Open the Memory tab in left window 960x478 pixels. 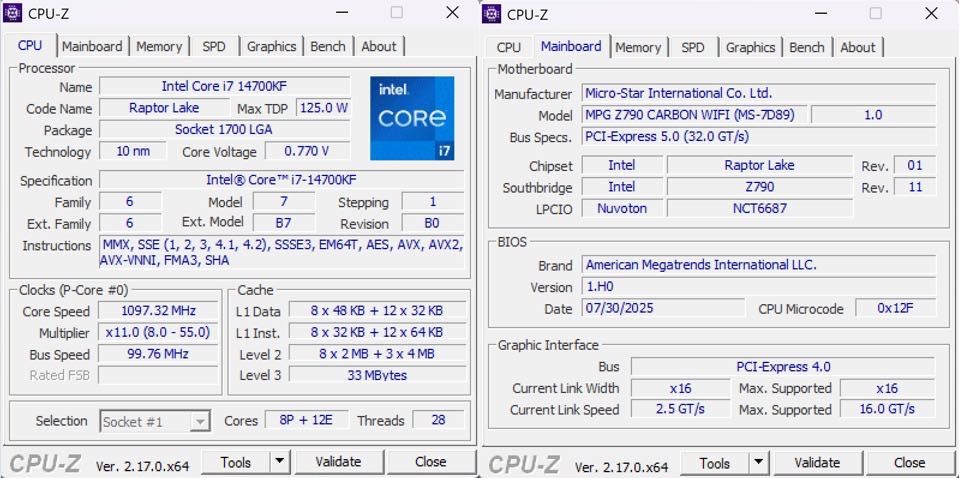[x=159, y=47]
